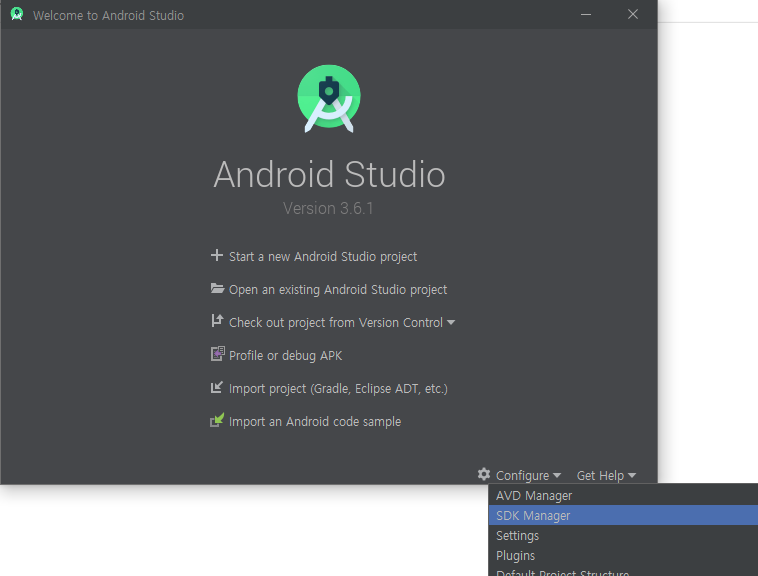Image resolution: width=758 pixels, height=576 pixels.
Task: Open the Get Help dropdown menu
Action: point(606,475)
